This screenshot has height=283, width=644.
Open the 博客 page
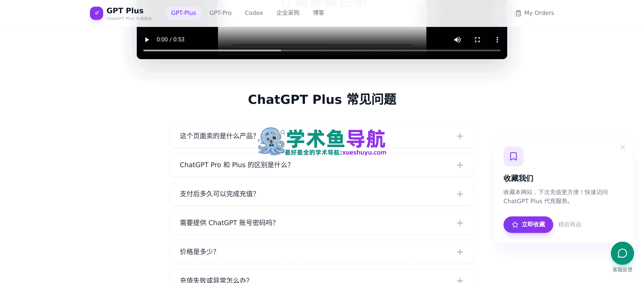tap(318, 13)
